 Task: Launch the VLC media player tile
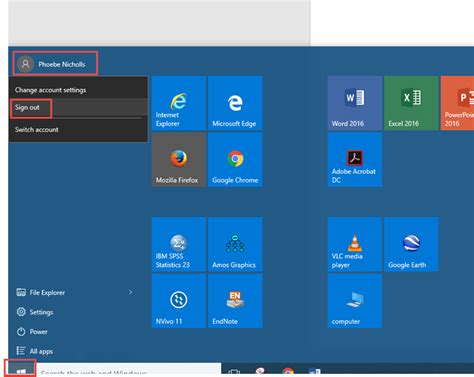point(355,244)
